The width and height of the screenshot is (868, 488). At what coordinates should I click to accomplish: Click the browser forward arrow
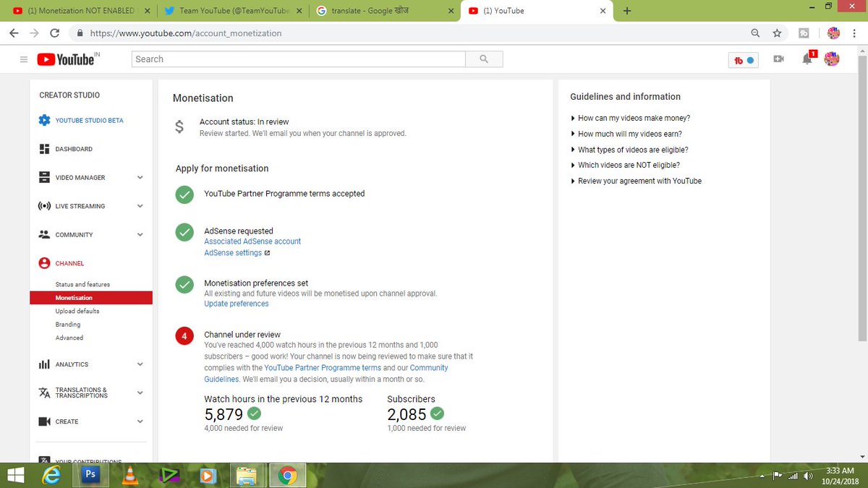point(35,33)
